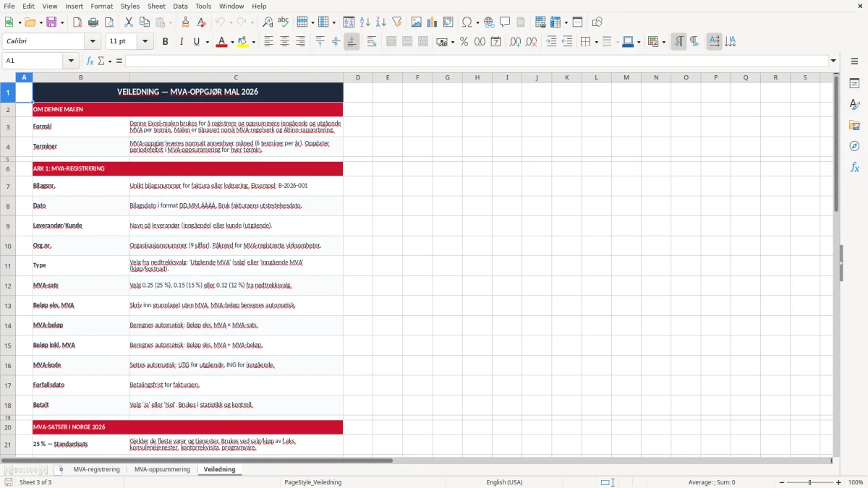Toggle left-to-right text direction
The width and height of the screenshot is (868, 488).
(x=678, y=42)
